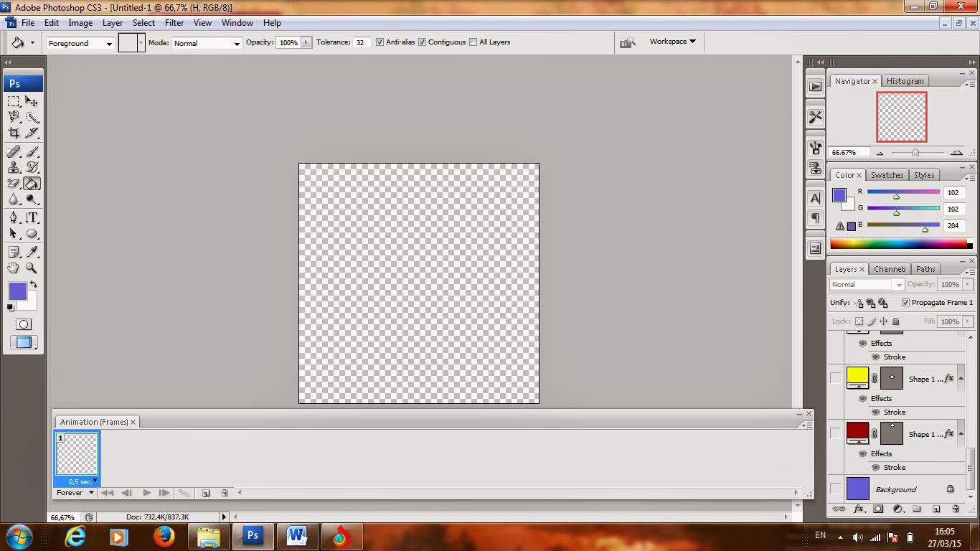The image size is (980, 551).
Task: Swap foreground and background colors
Action: point(33,285)
